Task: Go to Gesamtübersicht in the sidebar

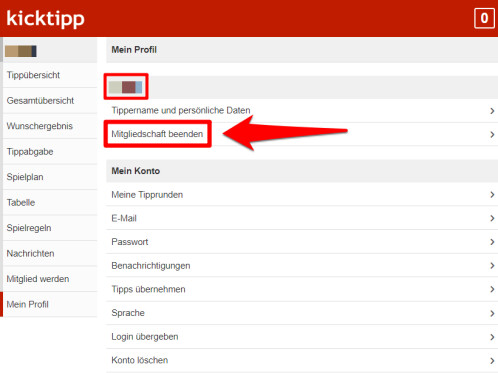Action: coord(50,101)
